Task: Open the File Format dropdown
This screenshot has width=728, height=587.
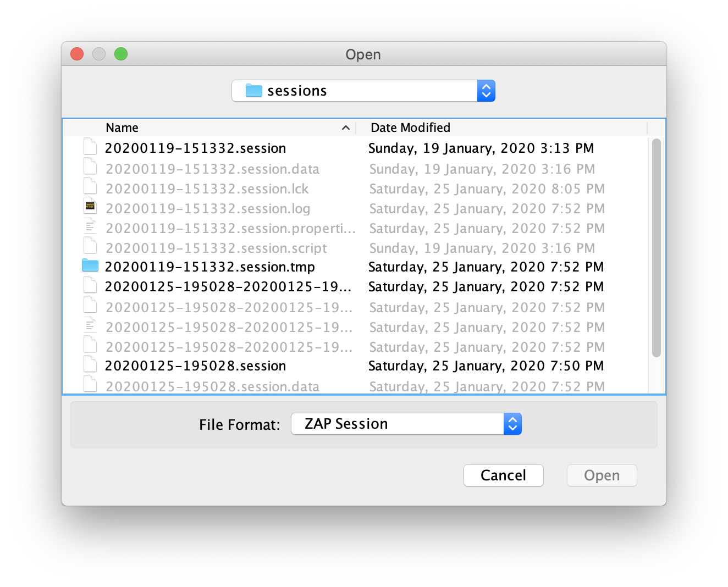Action: coord(406,424)
